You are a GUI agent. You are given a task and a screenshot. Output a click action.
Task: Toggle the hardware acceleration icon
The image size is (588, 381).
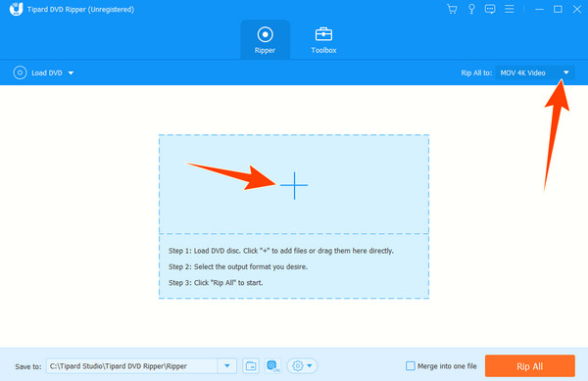click(x=273, y=366)
